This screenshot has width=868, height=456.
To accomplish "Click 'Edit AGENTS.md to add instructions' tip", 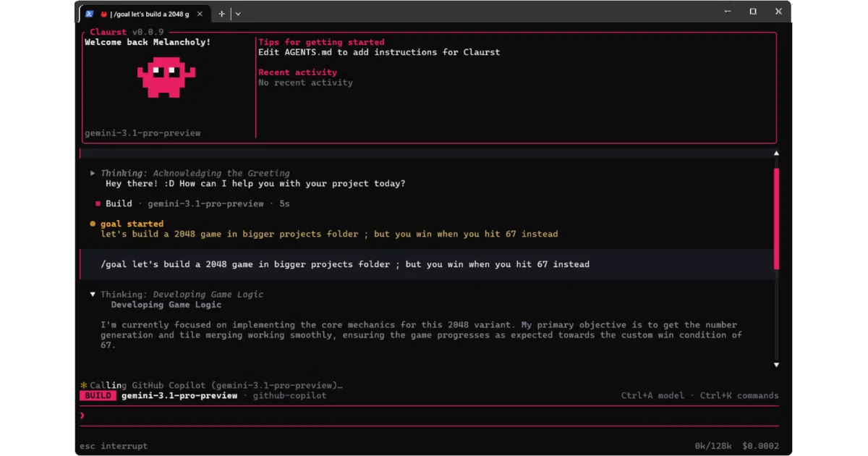I will (379, 52).
